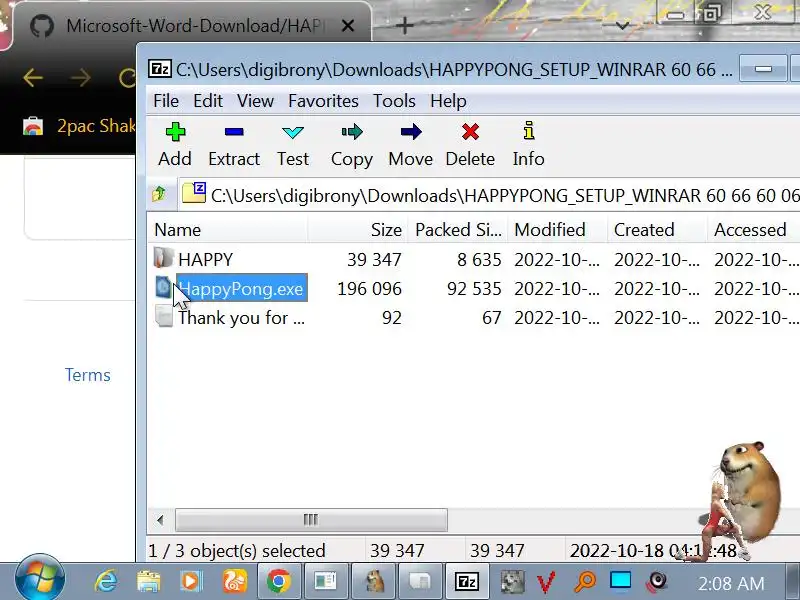The image size is (800, 600).
Task: Open Windows Explorer from the taskbar
Action: 148,581
